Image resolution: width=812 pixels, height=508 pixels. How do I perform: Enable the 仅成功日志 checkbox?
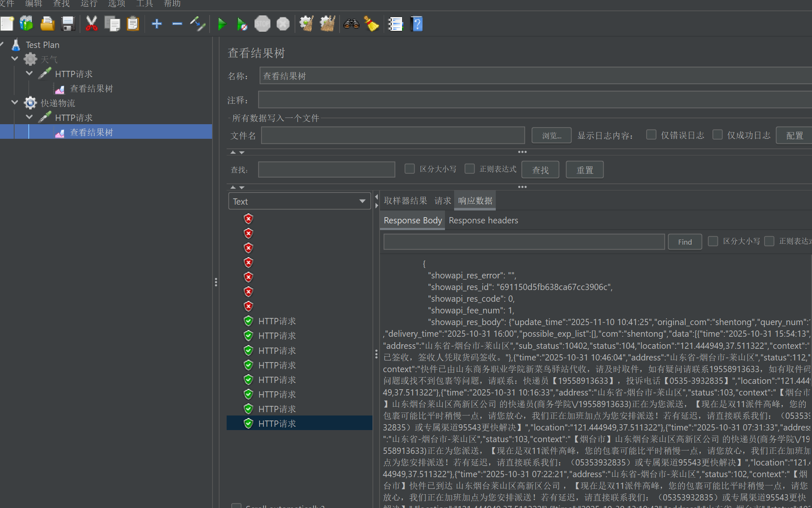(x=717, y=135)
